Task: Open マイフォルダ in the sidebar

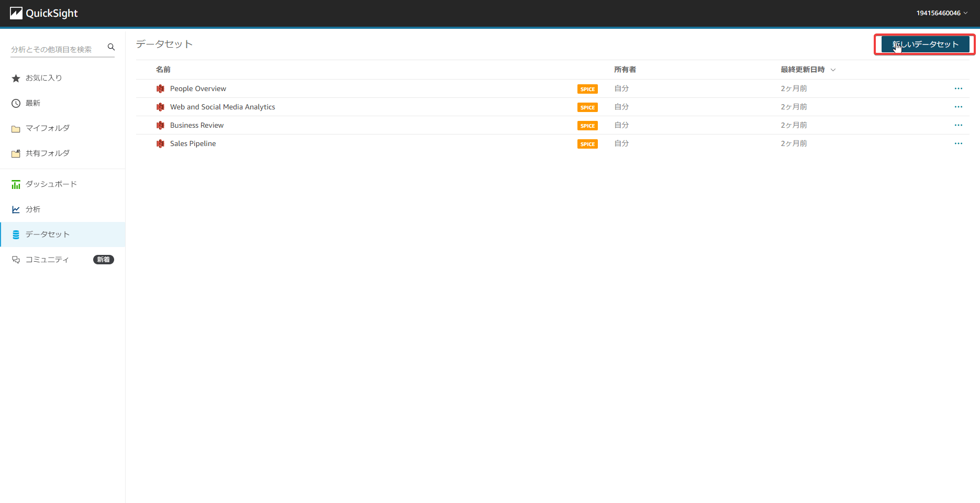Action: (63, 128)
